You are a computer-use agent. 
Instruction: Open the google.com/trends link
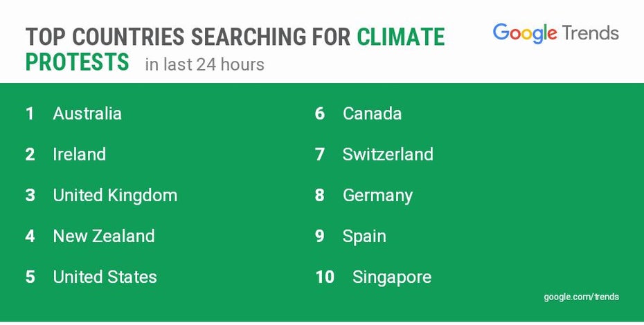coord(581,297)
